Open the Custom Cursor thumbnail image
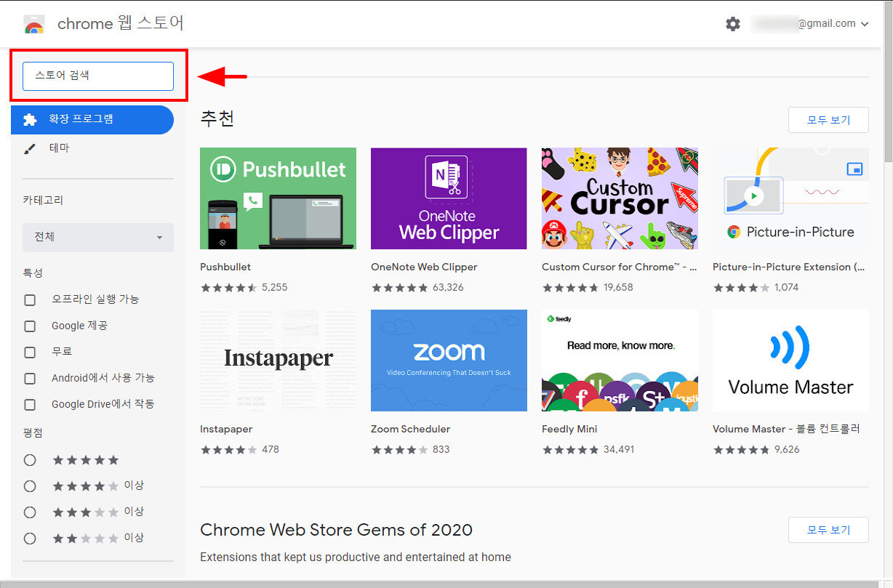This screenshot has height=588, width=893. coord(620,198)
